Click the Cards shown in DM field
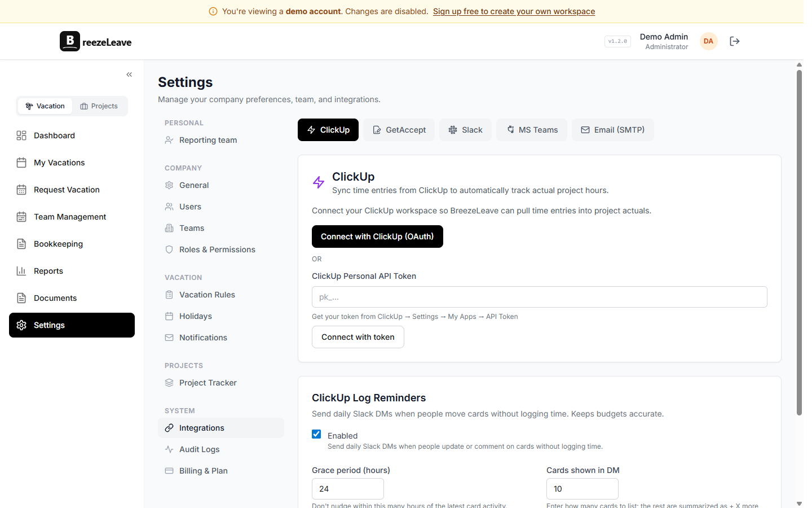 pyautogui.click(x=582, y=489)
